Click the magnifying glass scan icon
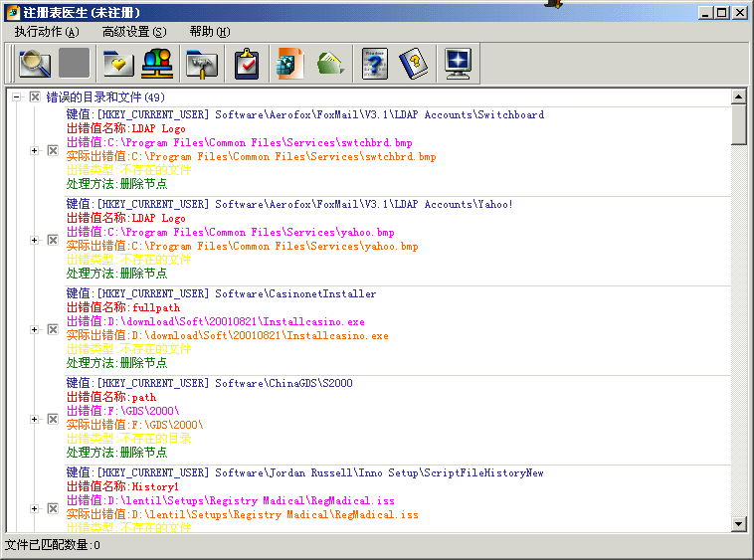754x560 pixels. [x=35, y=64]
